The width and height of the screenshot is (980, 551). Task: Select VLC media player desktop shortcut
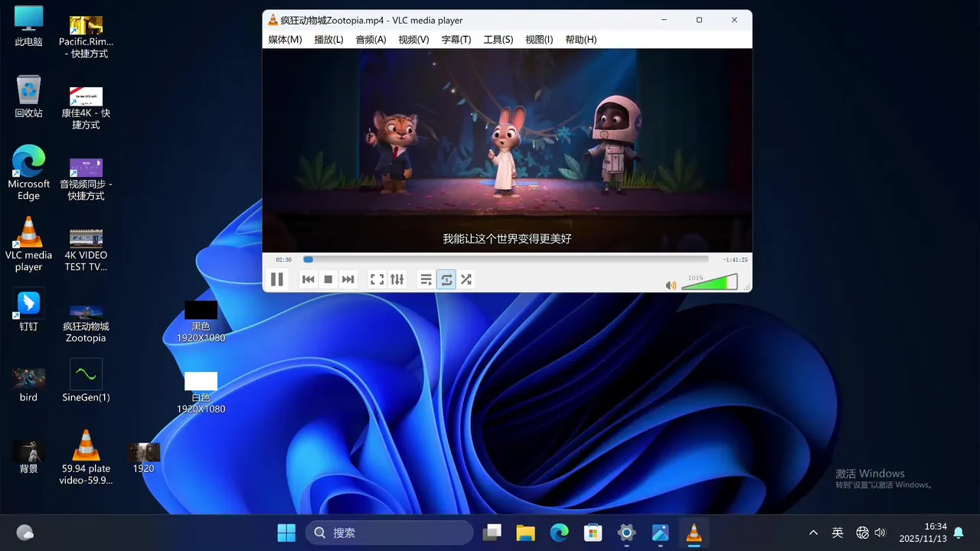coord(28,244)
